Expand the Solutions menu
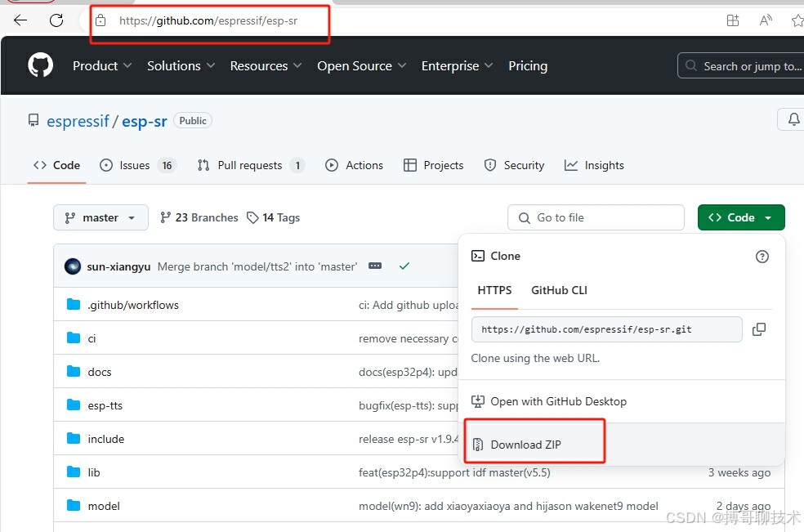Viewport: 804px width, 532px height. [x=181, y=65]
